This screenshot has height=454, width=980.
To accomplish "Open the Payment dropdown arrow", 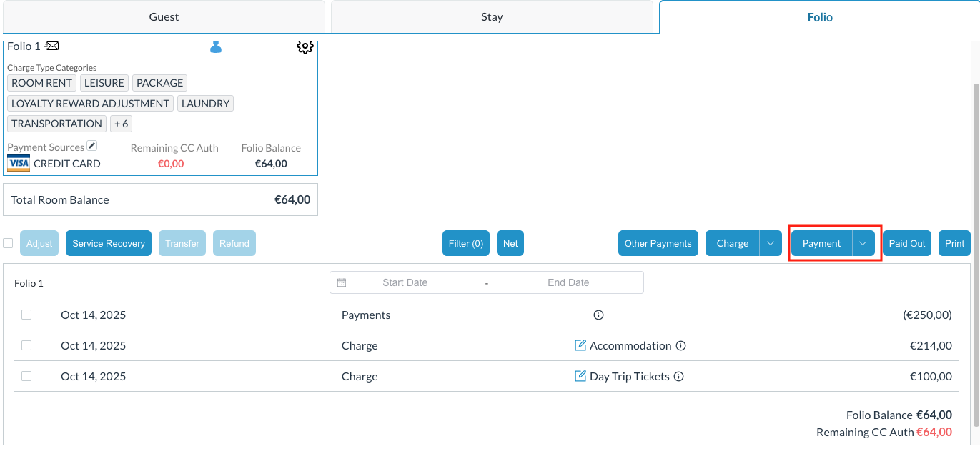I will (863, 243).
